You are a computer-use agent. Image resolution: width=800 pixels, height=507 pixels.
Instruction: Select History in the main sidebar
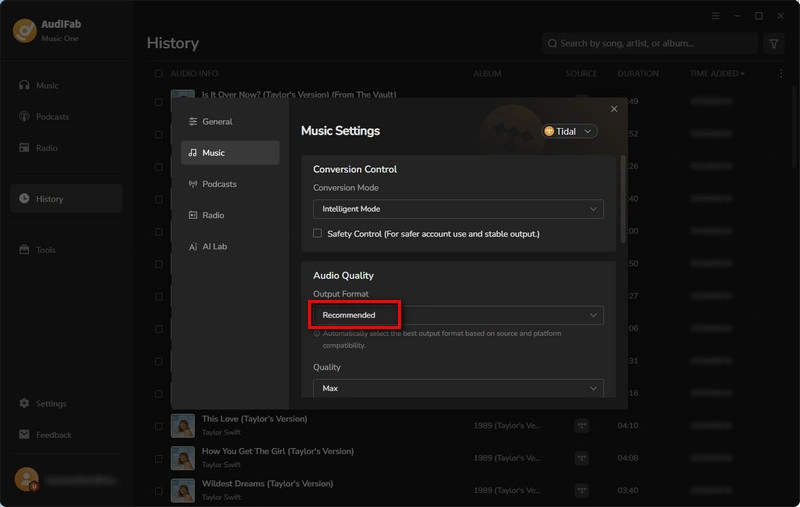[66, 198]
